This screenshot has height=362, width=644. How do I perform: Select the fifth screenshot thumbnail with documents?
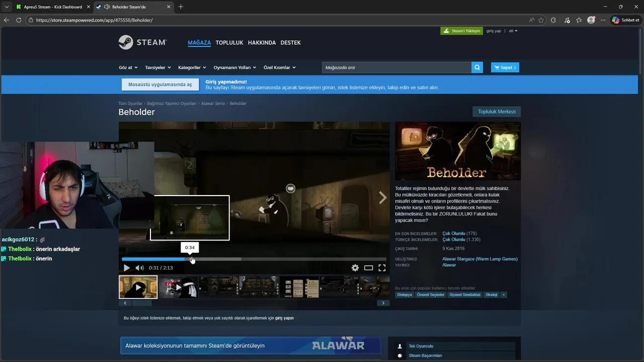click(299, 287)
